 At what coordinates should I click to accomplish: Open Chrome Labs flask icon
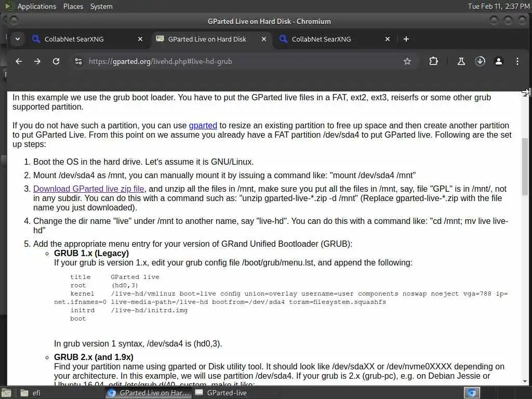click(x=461, y=61)
